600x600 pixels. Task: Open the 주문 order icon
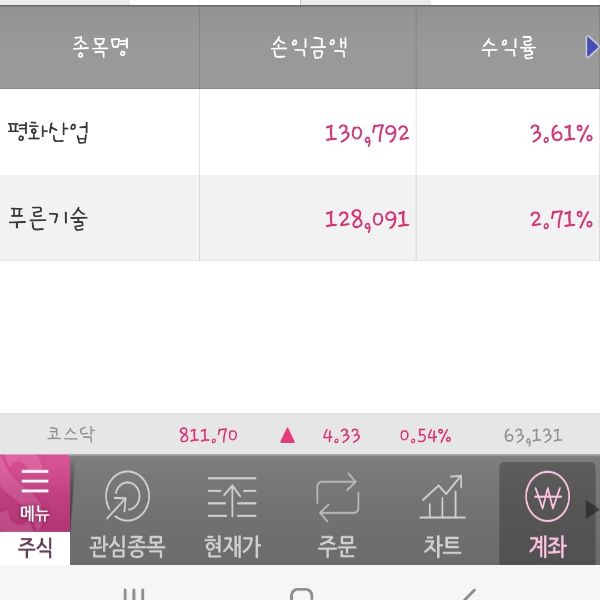[x=337, y=510]
